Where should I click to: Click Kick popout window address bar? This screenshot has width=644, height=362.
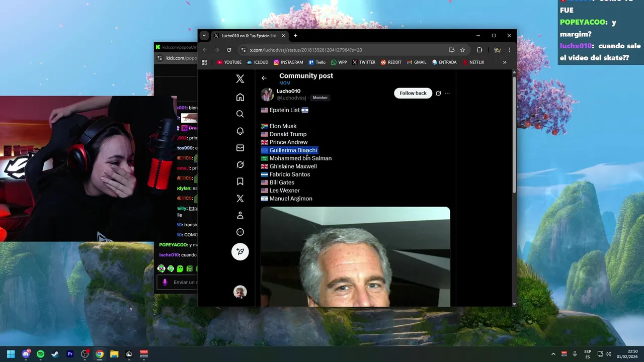pyautogui.click(x=181, y=58)
